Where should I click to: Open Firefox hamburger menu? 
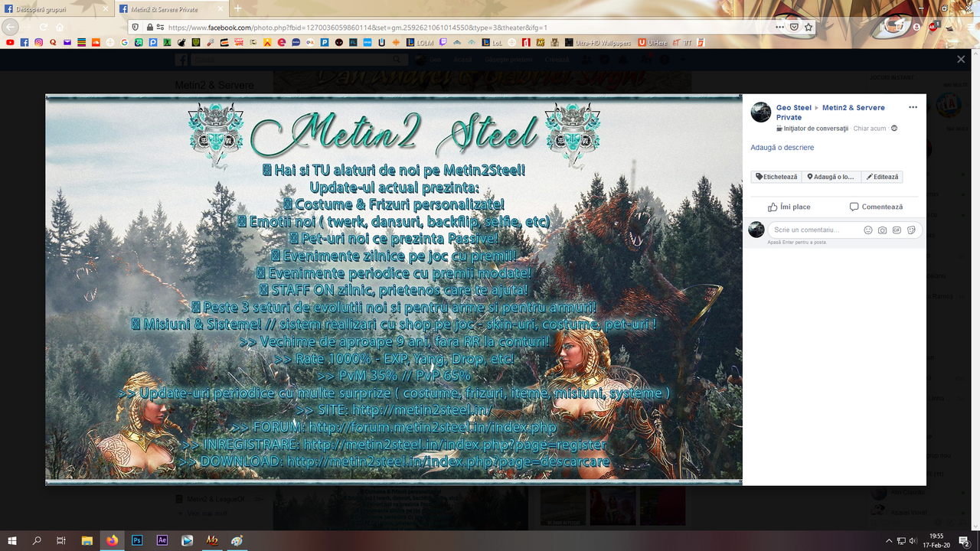click(x=969, y=27)
